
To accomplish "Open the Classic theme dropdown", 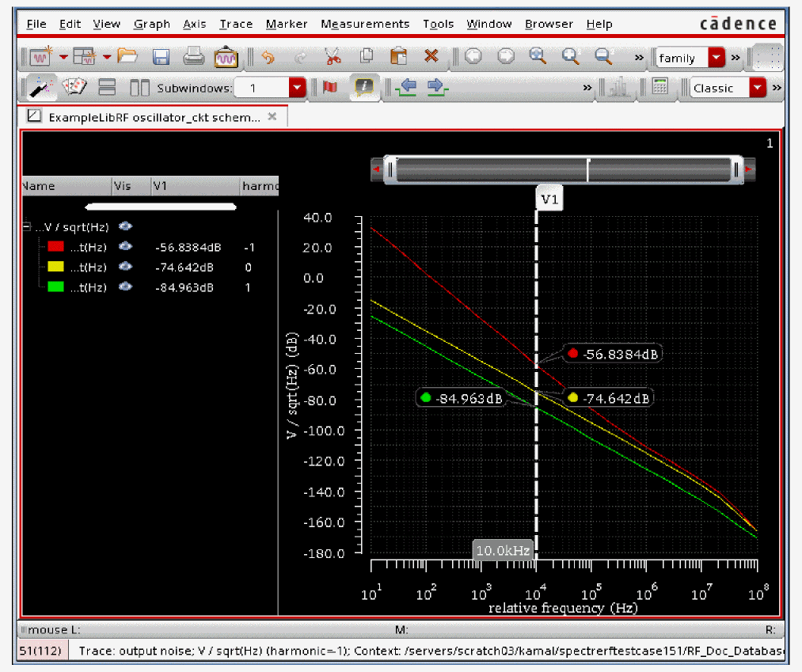I will click(758, 88).
